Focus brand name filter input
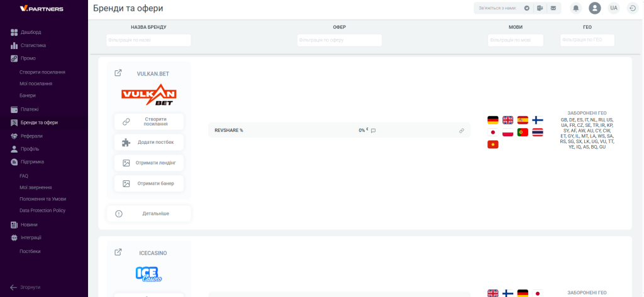644x297 pixels. pyautogui.click(x=148, y=40)
